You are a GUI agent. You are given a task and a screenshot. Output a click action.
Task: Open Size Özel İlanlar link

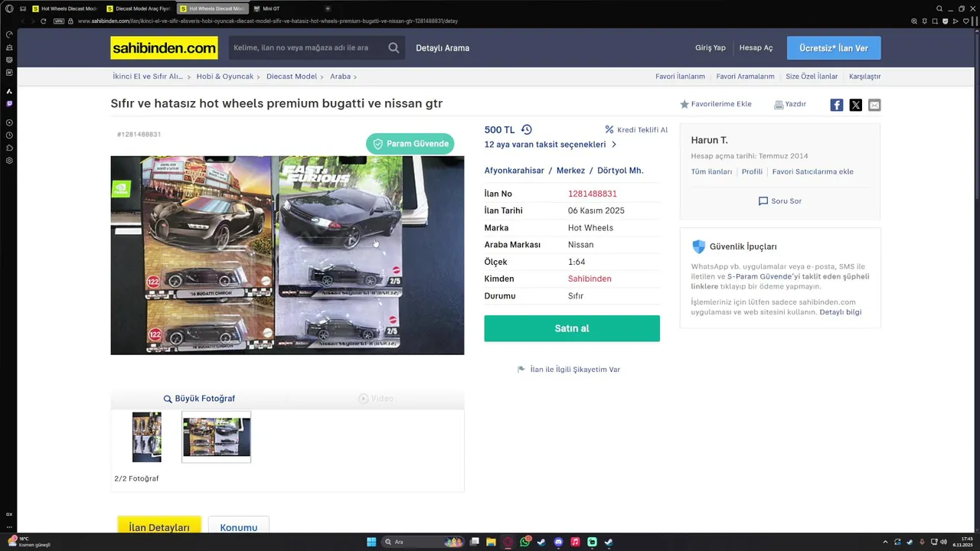(812, 77)
